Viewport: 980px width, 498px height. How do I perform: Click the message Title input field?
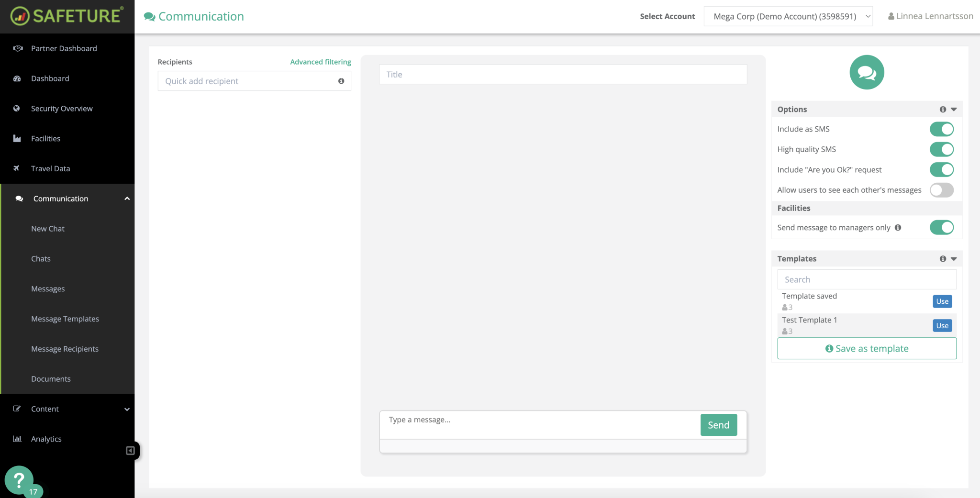coord(562,74)
